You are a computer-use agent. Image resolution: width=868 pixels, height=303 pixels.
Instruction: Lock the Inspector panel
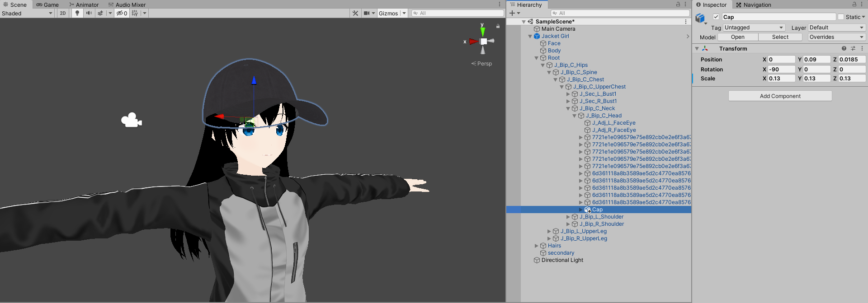click(x=854, y=4)
